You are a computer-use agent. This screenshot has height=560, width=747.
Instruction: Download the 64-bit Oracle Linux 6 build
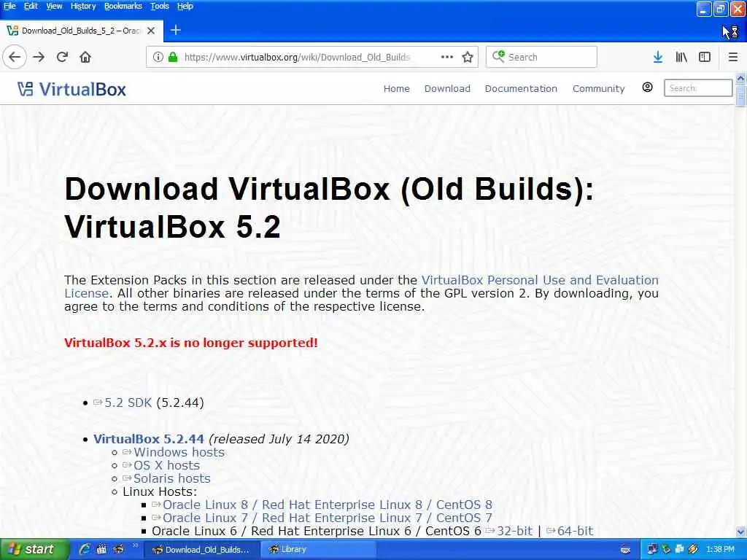[575, 531]
